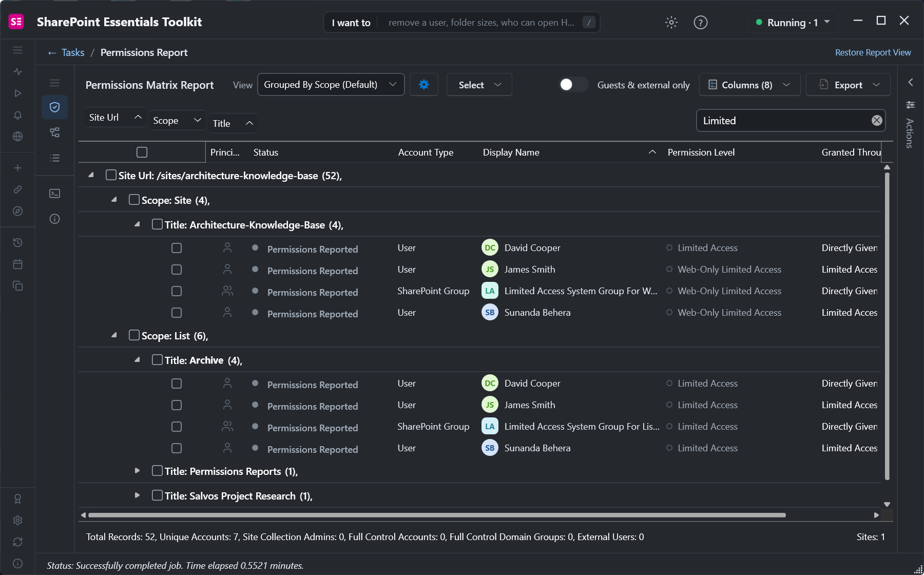Click the horizontal scrollbar thumb
The width and height of the screenshot is (924, 575).
[x=437, y=515]
